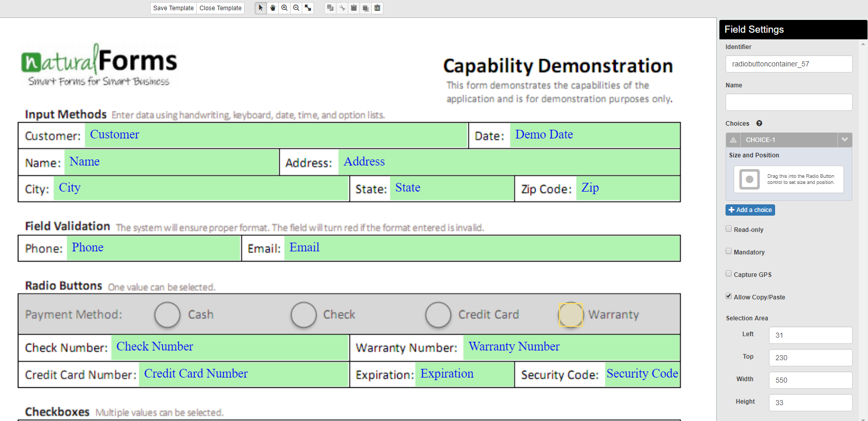Select the Demo Date form field
The width and height of the screenshot is (868, 421).
[x=595, y=135]
